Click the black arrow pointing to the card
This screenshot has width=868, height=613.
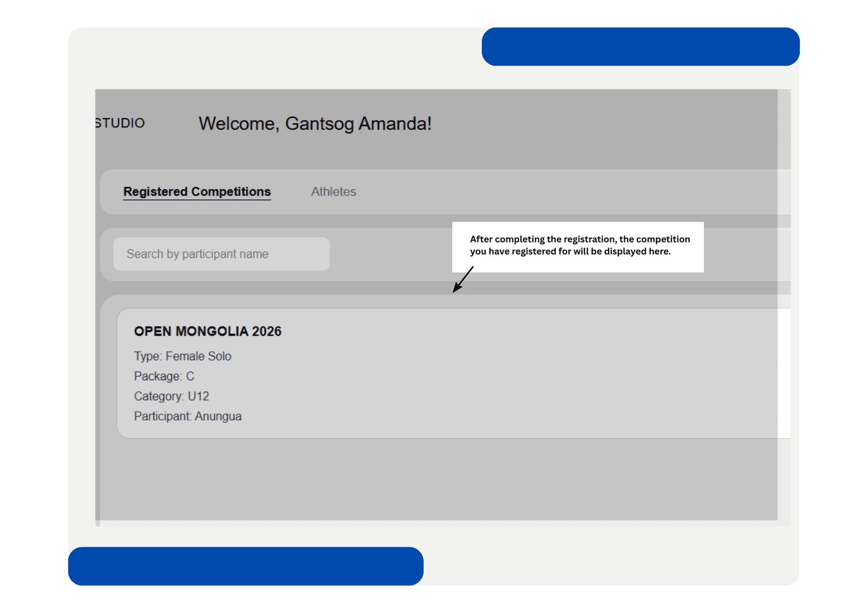[x=463, y=279]
